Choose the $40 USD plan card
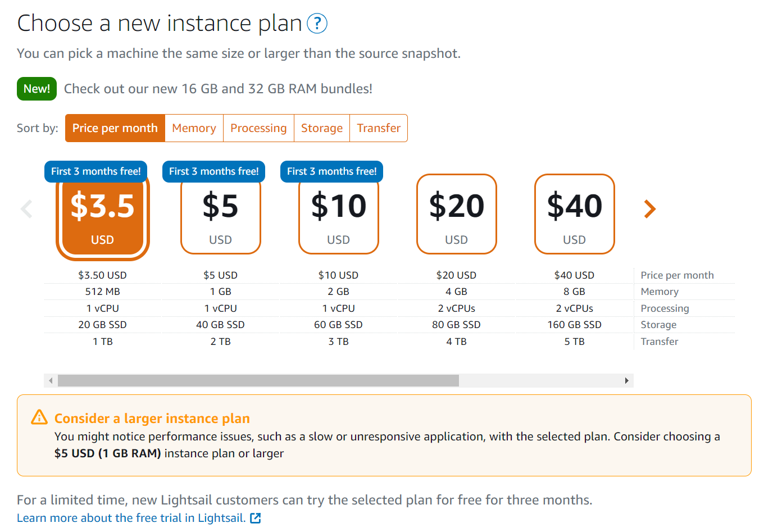773x532 pixels. coord(575,214)
